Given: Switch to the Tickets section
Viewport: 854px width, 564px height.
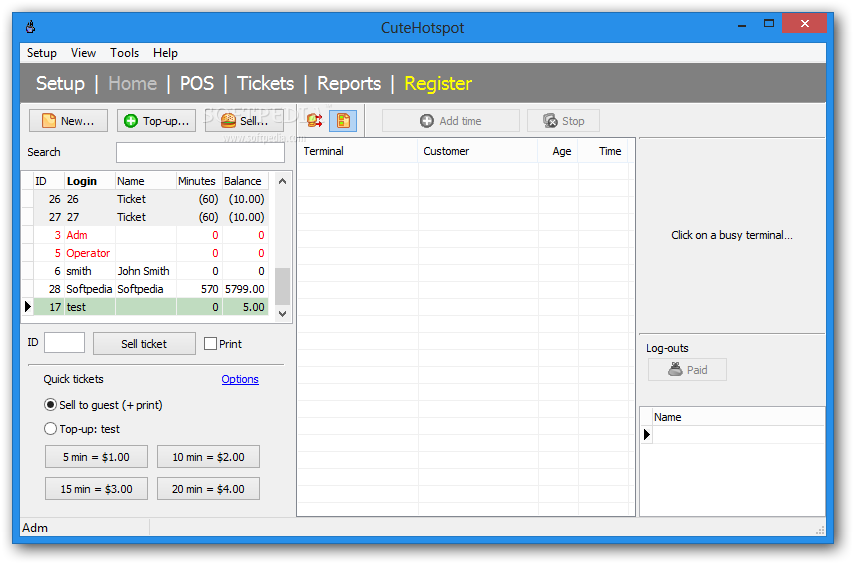Looking at the screenshot, I should [265, 83].
